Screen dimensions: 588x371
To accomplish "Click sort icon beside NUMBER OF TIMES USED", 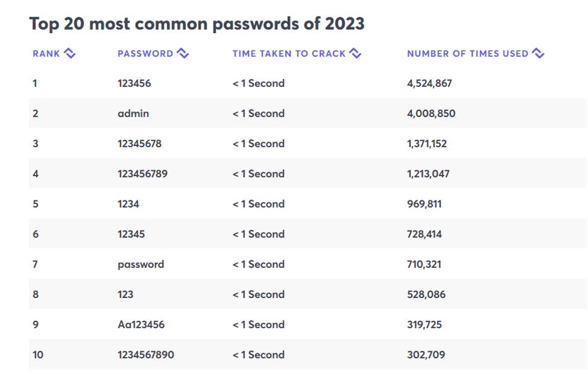I will click(x=538, y=54).
